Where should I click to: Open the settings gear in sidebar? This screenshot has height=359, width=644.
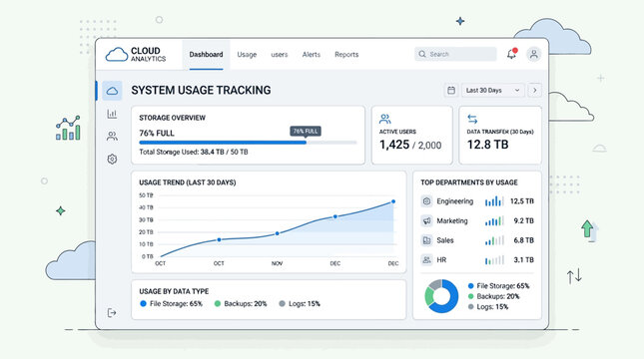(x=112, y=159)
